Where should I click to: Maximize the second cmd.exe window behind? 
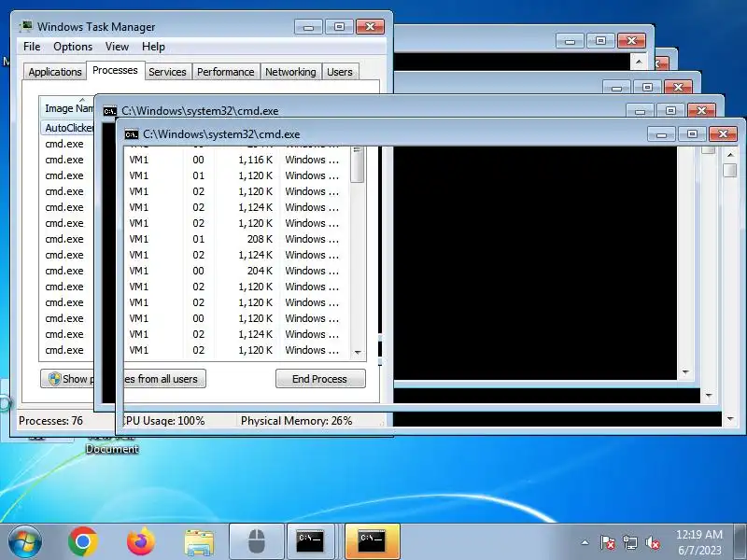[x=670, y=110]
